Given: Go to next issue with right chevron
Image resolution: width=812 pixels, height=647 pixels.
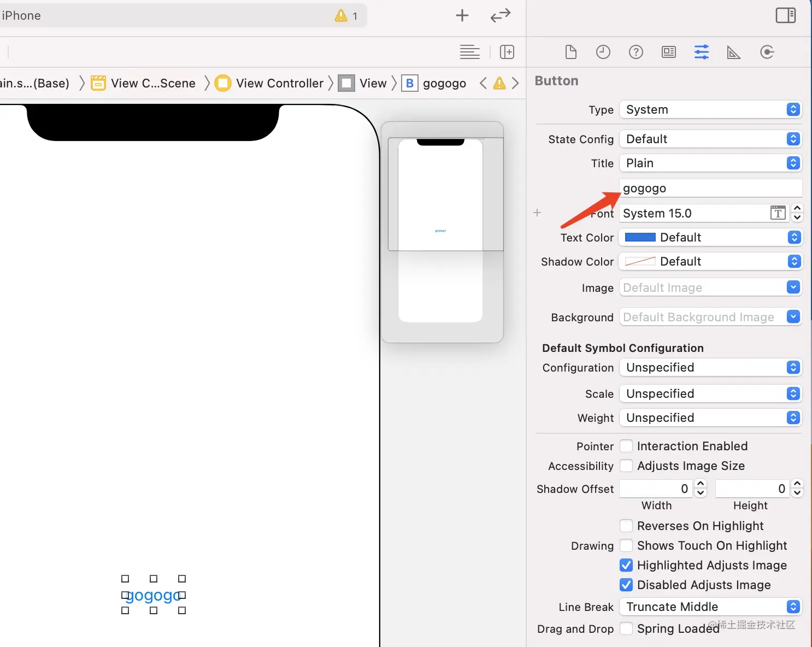Looking at the screenshot, I should [515, 83].
